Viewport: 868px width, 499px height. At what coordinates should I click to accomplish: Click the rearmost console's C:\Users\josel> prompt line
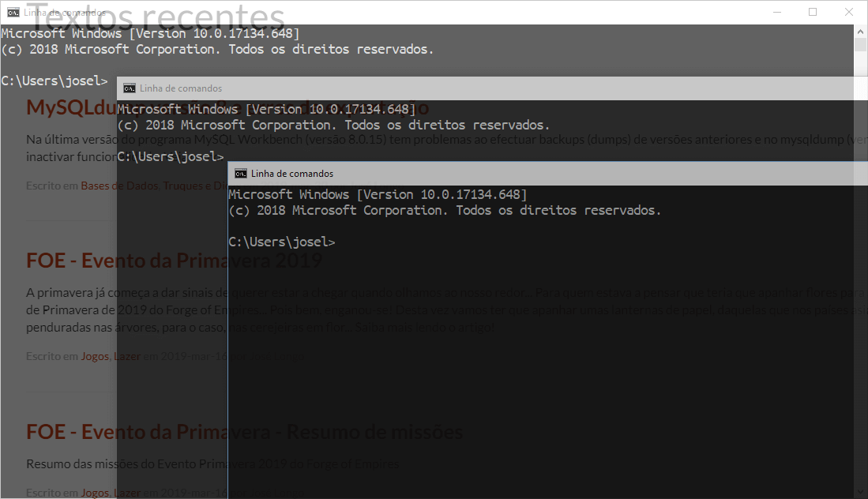coord(54,81)
